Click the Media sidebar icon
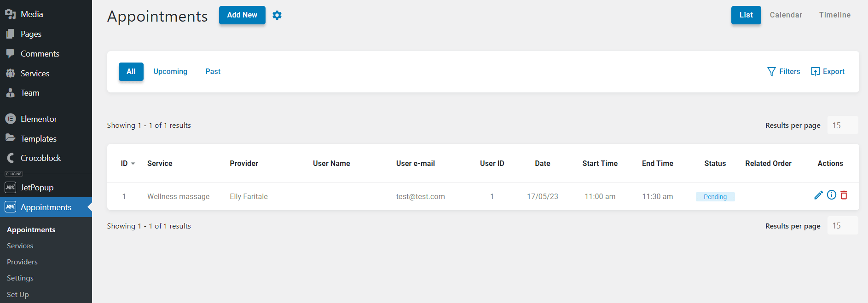This screenshot has width=868, height=303. coord(10,14)
